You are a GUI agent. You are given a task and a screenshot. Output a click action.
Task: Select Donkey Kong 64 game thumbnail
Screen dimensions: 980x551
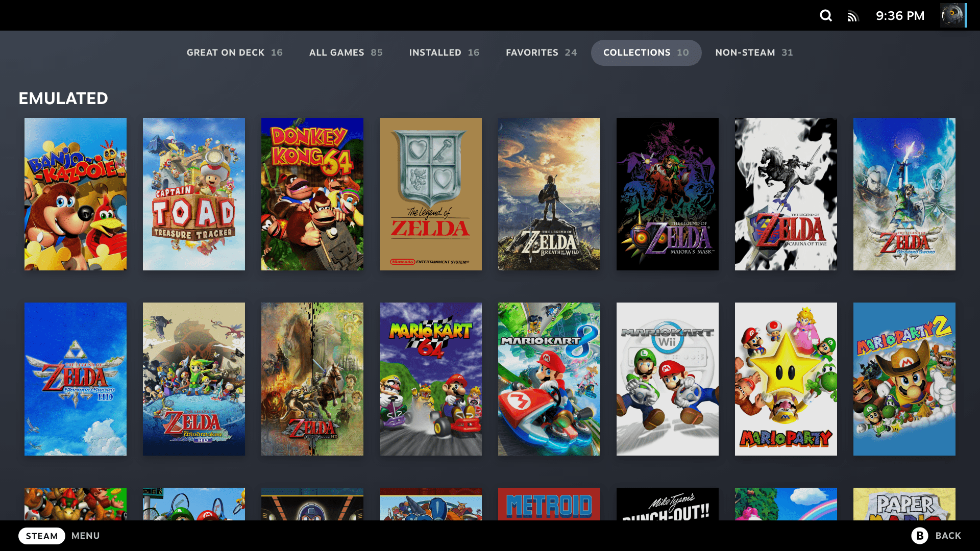[312, 194]
